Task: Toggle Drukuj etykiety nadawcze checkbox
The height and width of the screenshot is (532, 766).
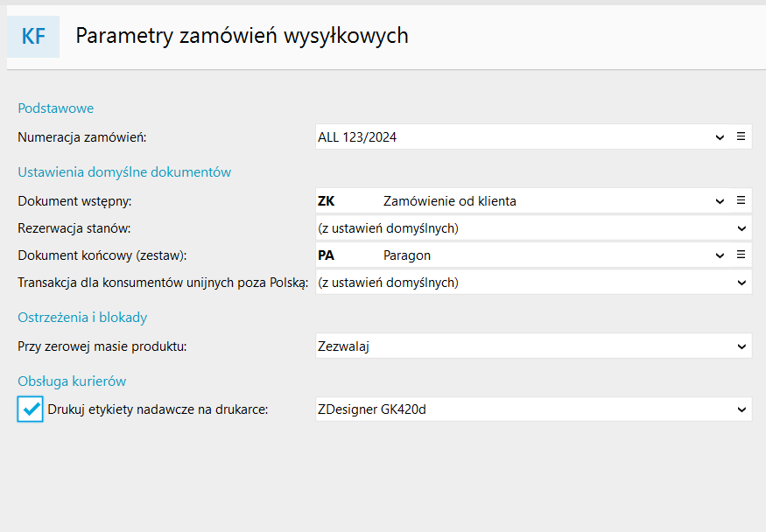Action: coord(31,409)
